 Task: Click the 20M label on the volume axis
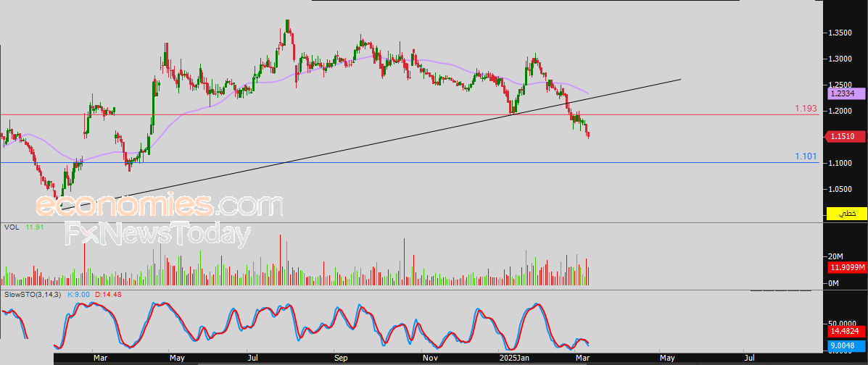(x=836, y=256)
